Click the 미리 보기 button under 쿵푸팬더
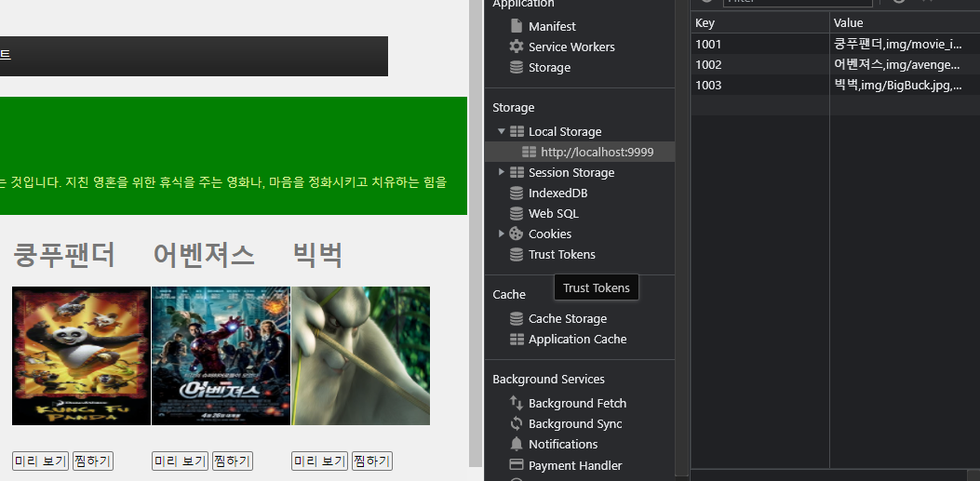This screenshot has width=980, height=481. (x=41, y=461)
